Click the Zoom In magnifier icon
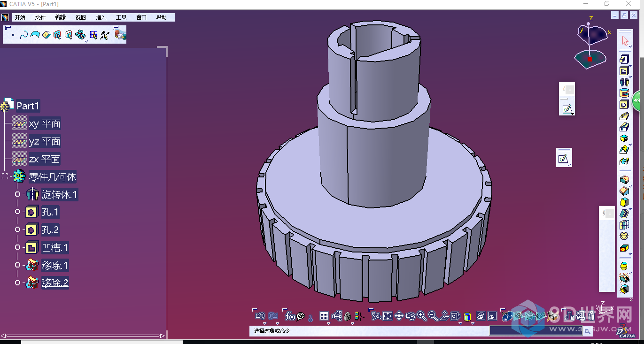 click(x=421, y=316)
